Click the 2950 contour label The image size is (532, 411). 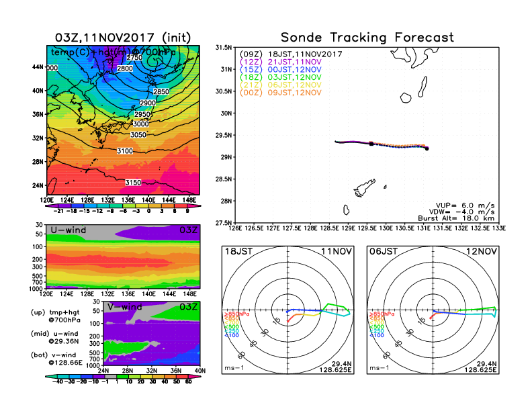point(142,114)
